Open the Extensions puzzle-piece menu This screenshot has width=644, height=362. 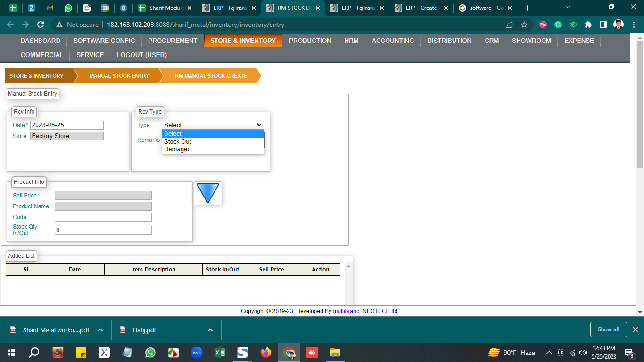coord(588,25)
